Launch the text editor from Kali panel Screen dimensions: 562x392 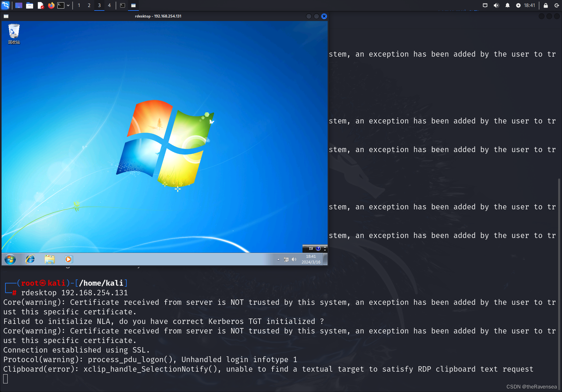point(40,5)
